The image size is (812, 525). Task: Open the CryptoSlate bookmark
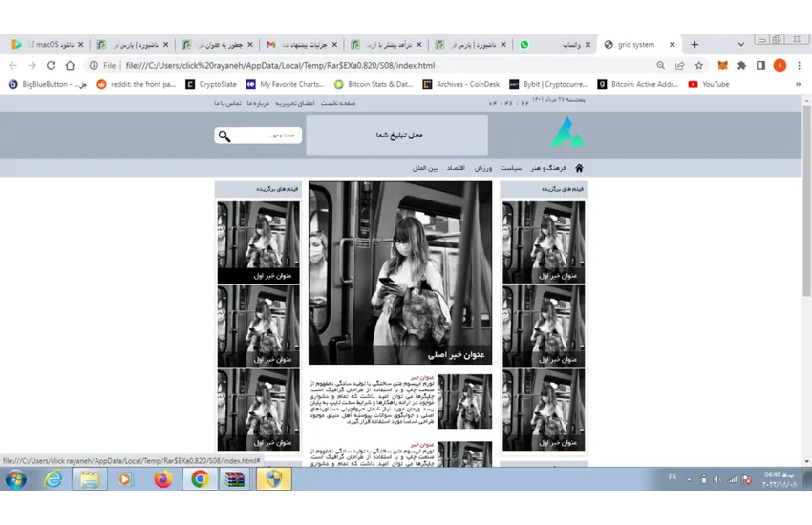(211, 84)
